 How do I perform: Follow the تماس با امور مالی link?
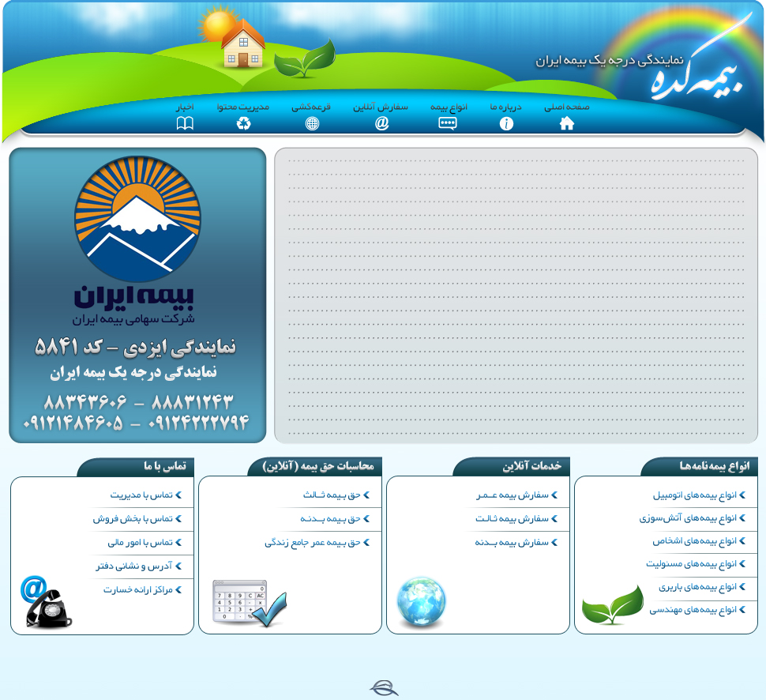click(x=141, y=543)
